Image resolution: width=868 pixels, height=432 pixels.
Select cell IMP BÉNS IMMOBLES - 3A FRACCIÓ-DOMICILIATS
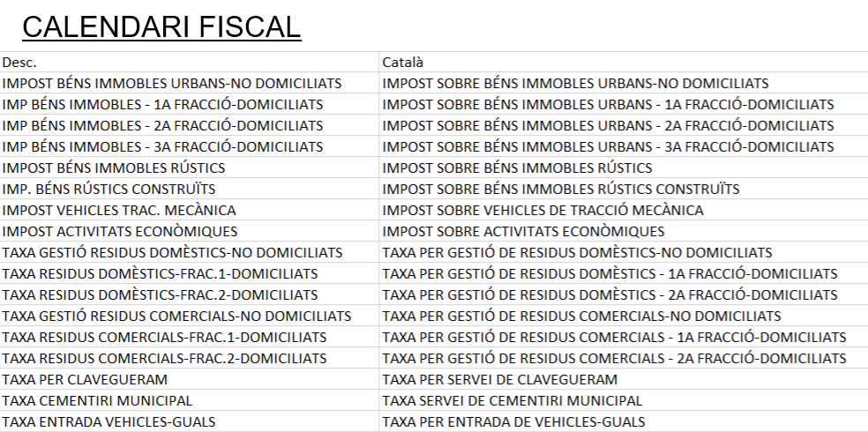162,147
